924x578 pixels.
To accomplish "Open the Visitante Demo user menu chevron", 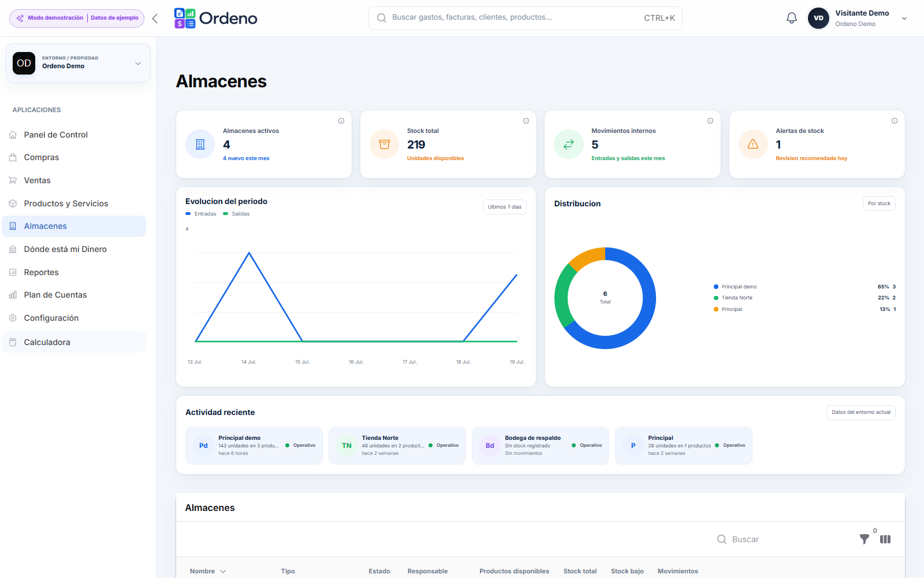I will (x=904, y=18).
